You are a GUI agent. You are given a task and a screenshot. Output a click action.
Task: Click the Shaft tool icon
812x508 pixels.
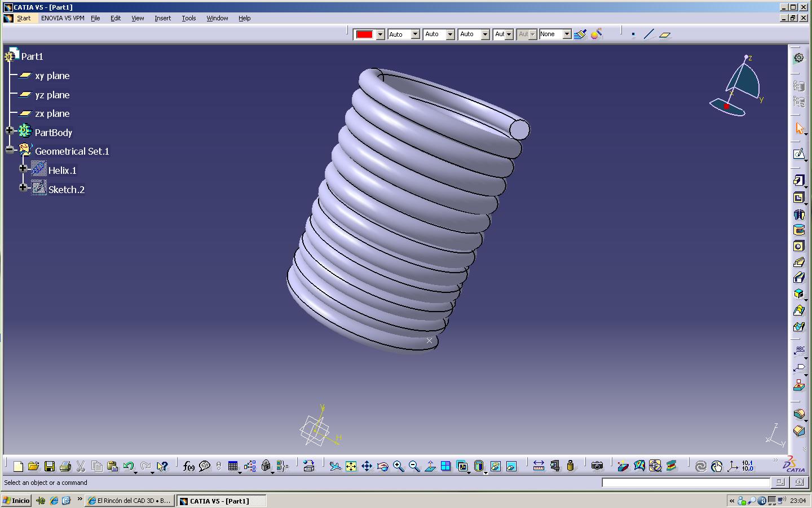(799, 214)
